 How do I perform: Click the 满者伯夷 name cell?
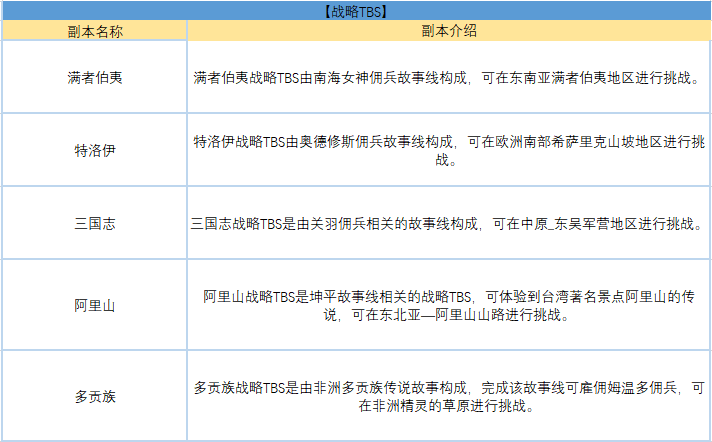(95, 77)
